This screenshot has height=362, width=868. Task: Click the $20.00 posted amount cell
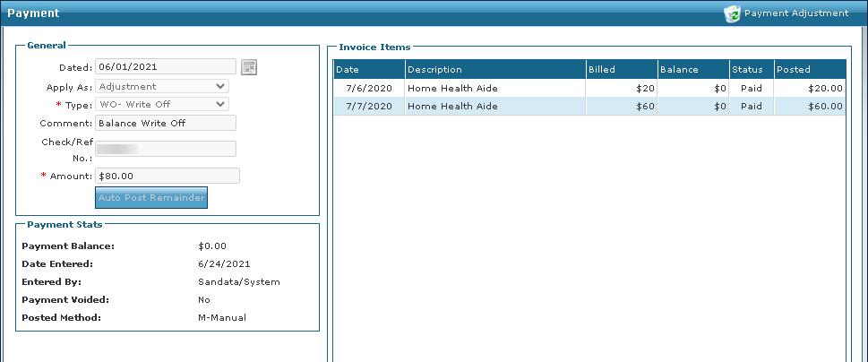pyautogui.click(x=810, y=88)
